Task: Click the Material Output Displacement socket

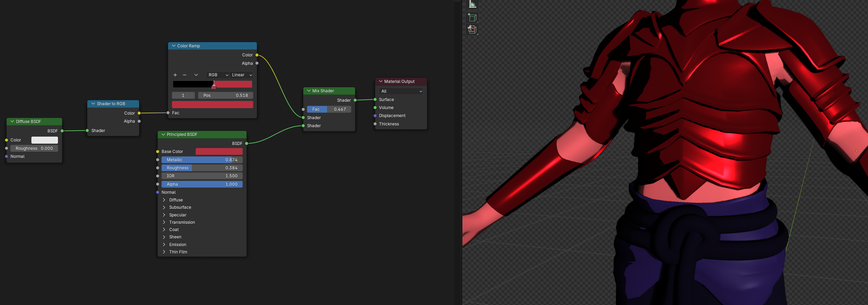Action: pos(375,116)
